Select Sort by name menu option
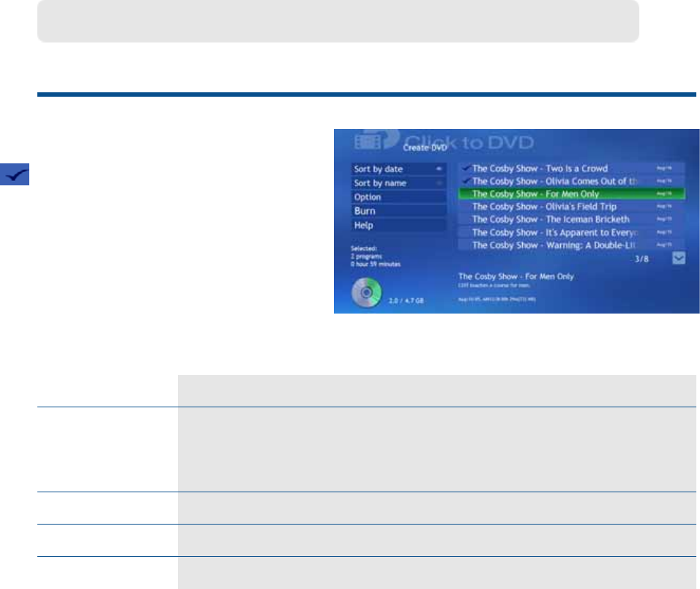Viewport: 700px width, 589px height. pyautogui.click(x=398, y=183)
